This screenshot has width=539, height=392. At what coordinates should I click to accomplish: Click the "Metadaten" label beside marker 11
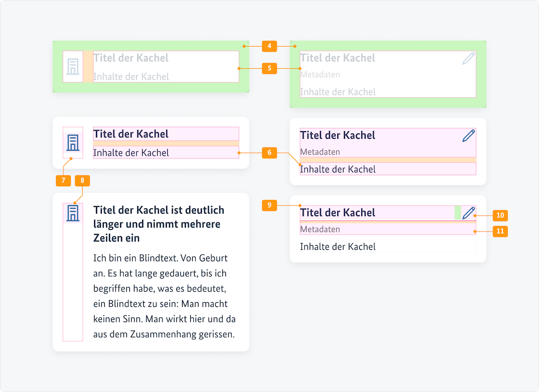coord(320,229)
